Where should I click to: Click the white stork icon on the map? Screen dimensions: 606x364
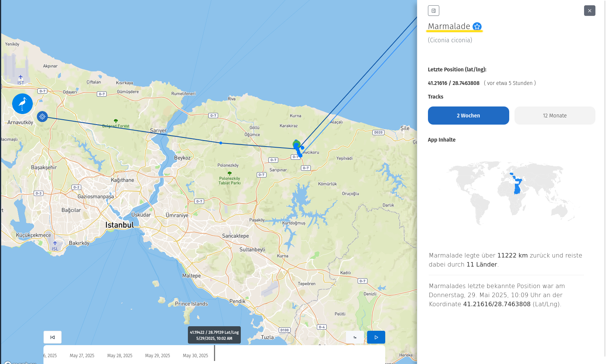coord(22,104)
